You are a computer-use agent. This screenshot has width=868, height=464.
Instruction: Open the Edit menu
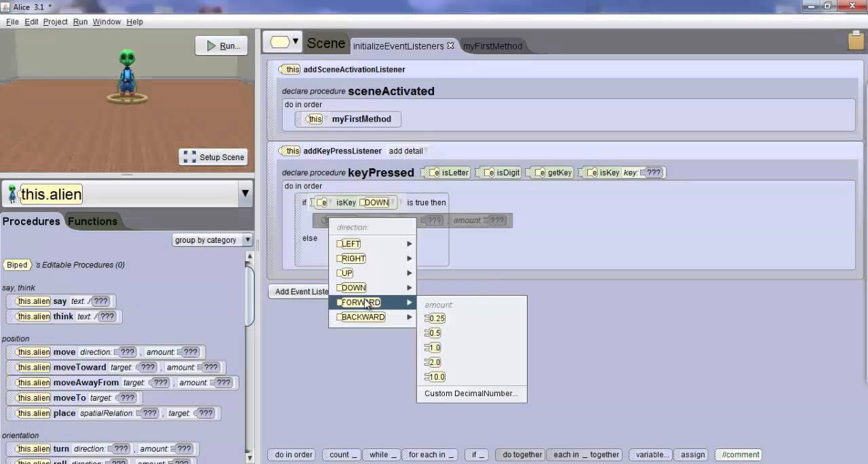click(31, 22)
